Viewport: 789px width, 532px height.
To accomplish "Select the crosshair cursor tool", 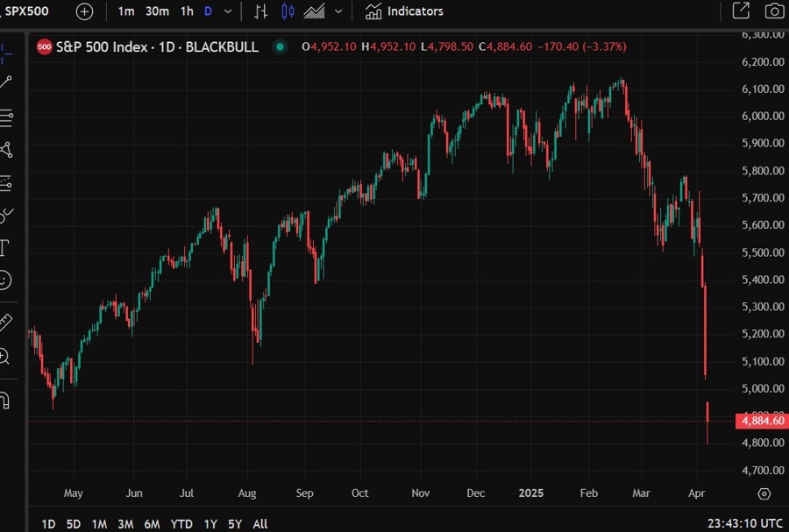I will click(6, 53).
